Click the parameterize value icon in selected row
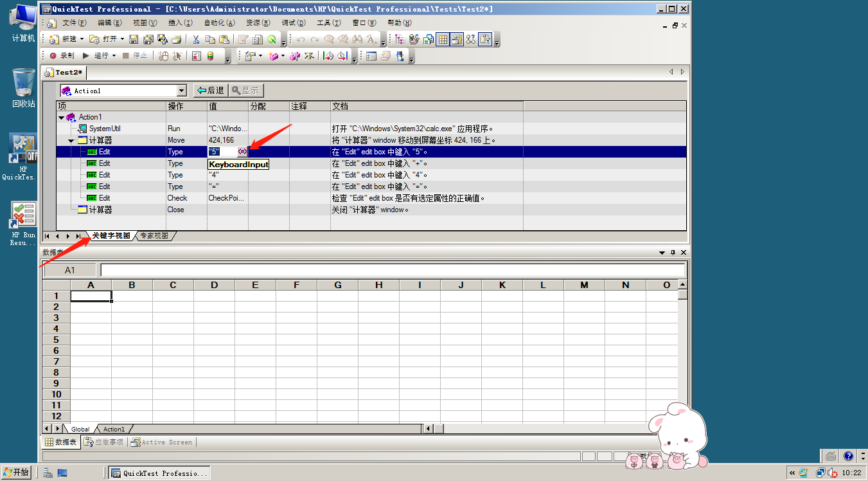Screen dimensions: 868x481 pos(242,152)
